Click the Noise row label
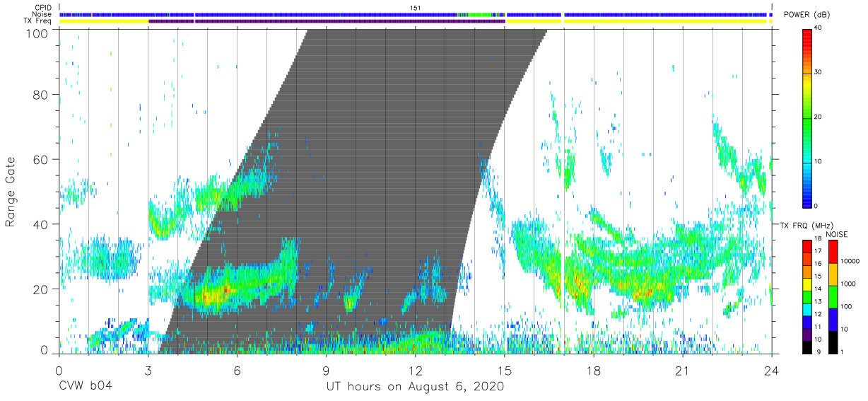The image size is (868, 401). (43, 14)
